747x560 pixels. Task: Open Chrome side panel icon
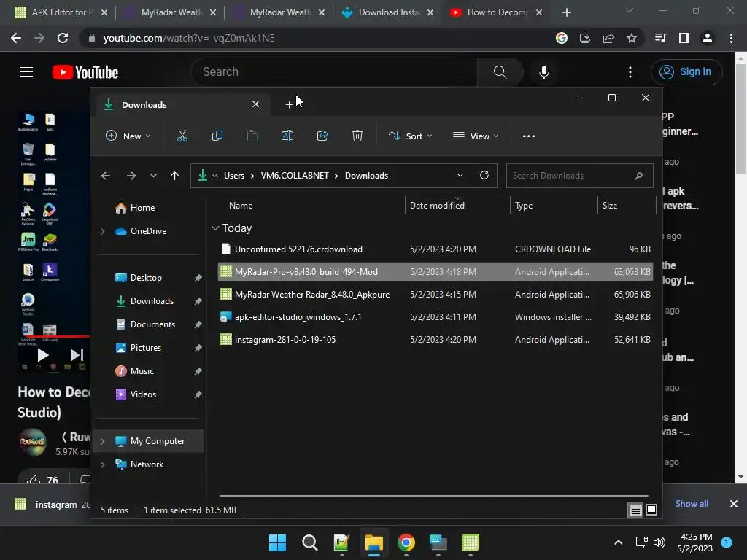point(684,38)
